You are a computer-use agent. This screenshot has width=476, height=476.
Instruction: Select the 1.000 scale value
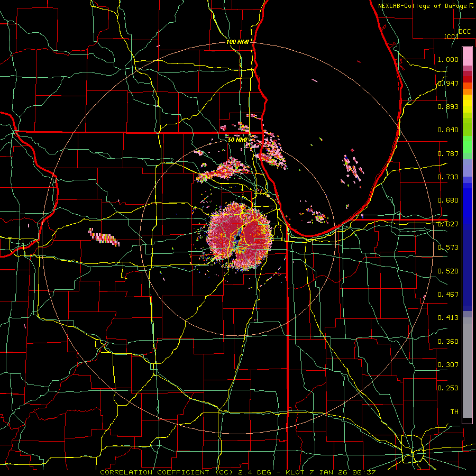pyautogui.click(x=448, y=59)
